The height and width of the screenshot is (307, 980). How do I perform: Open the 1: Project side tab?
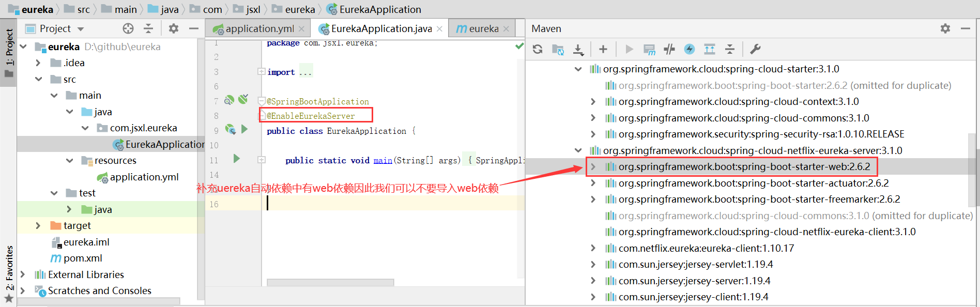tap(9, 53)
